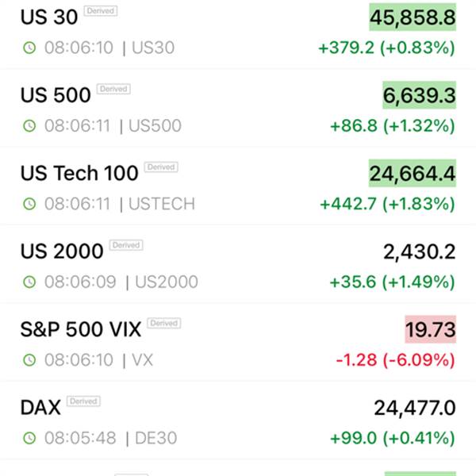Click the clock icon in S&P 500 VIX row

click(30, 360)
